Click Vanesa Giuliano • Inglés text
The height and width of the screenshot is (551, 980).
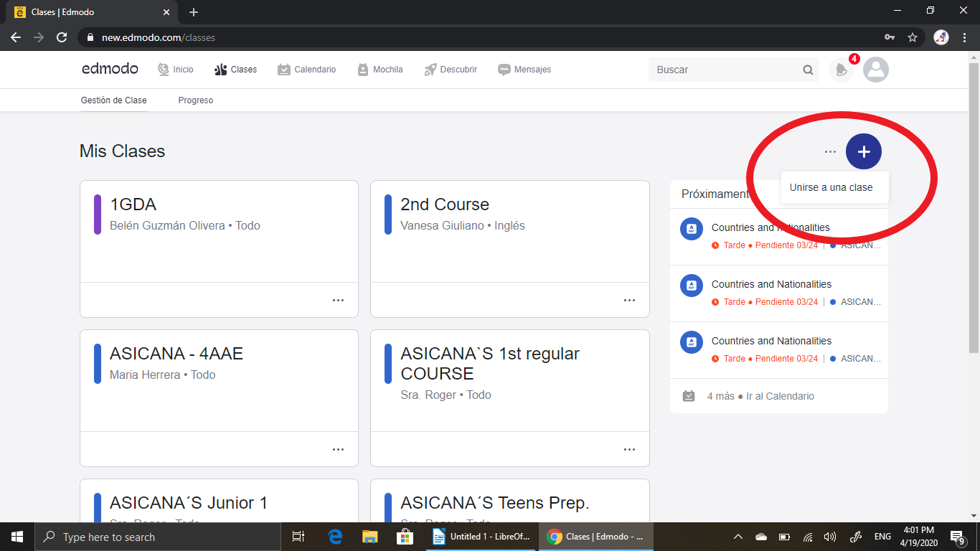tap(463, 225)
